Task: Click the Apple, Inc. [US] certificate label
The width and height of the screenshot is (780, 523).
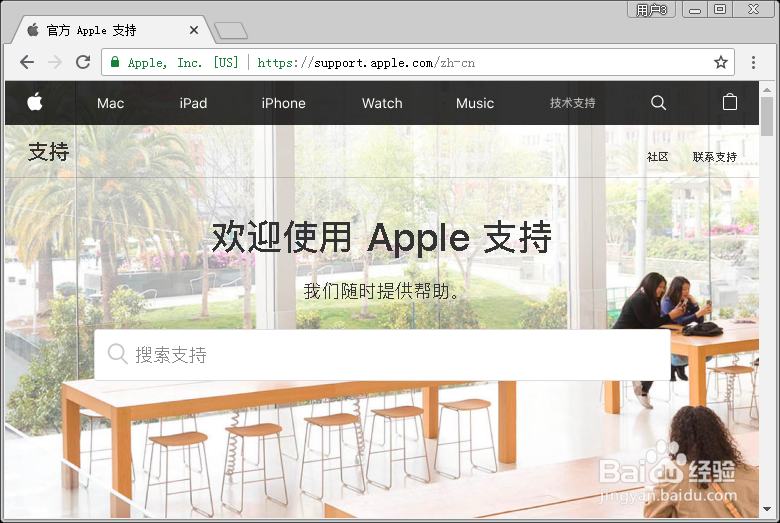Action: (x=183, y=63)
